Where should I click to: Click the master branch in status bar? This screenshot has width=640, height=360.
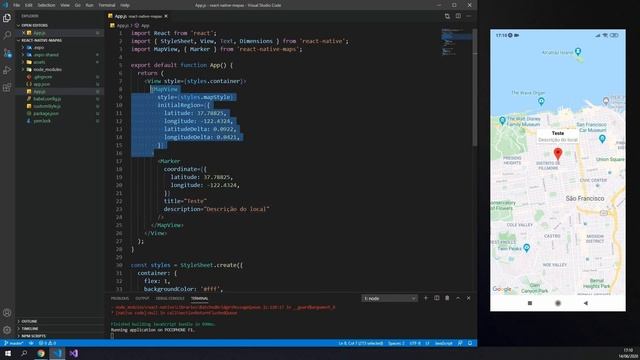pyautogui.click(x=13, y=343)
